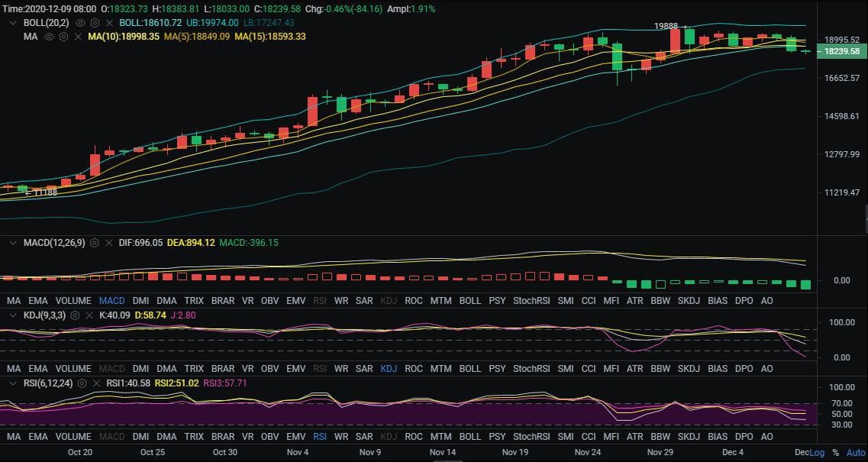The image size is (868, 462).
Task: Select StochRSI in MACD panel's indicator row
Action: [x=531, y=301]
